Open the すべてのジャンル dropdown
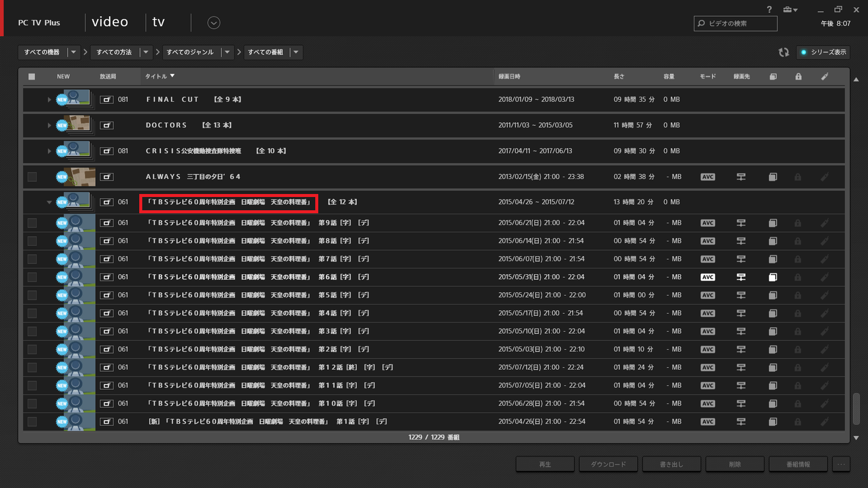Image resolution: width=868 pixels, height=488 pixels. coord(198,52)
